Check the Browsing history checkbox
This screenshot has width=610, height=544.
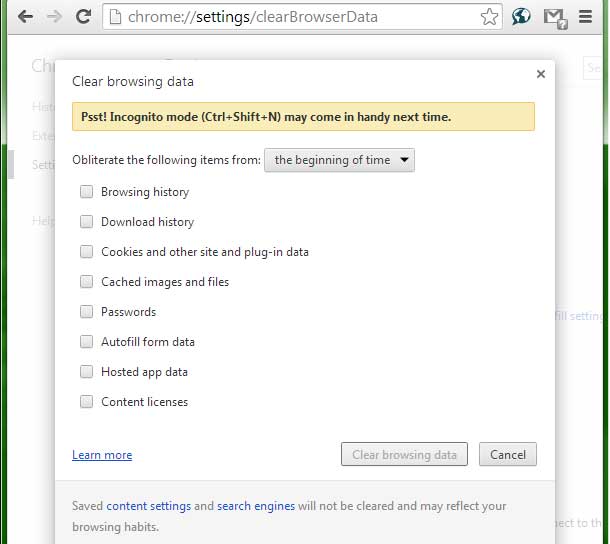[86, 191]
